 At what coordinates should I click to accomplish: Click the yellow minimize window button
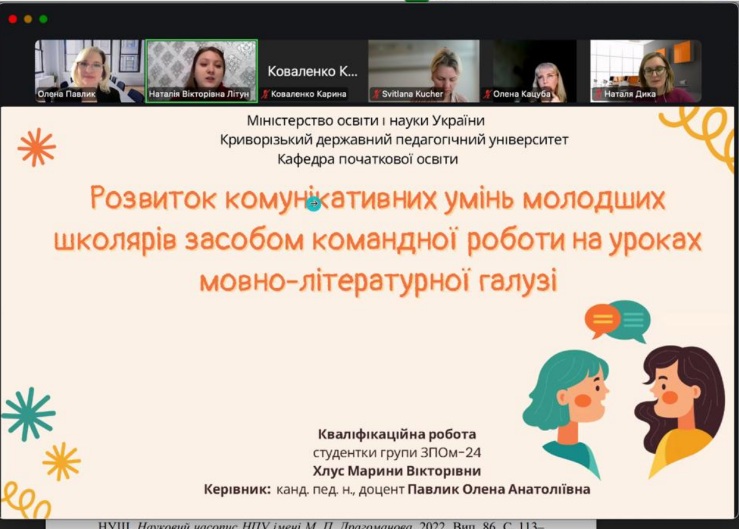pos(28,19)
